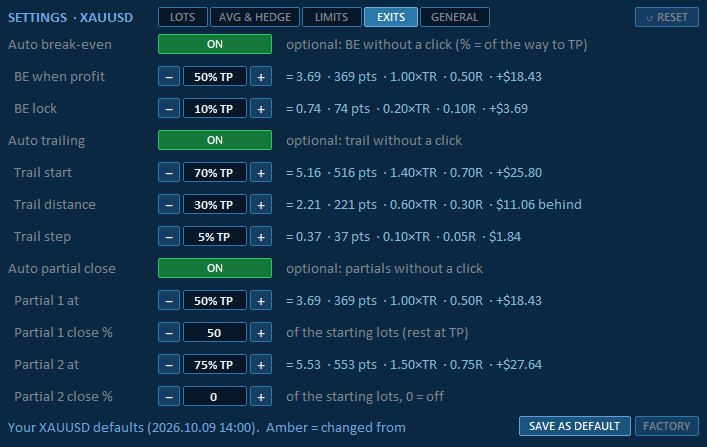Click 'Auto partial close' label

[x=62, y=269]
